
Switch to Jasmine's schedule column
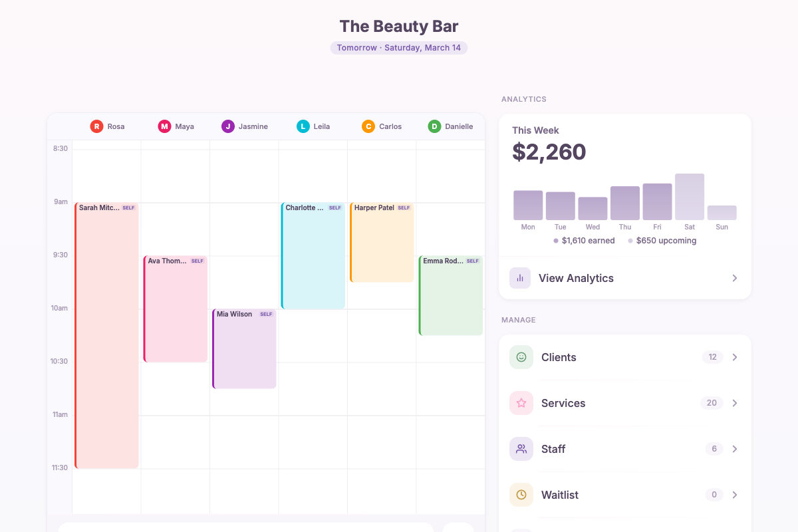(244, 126)
